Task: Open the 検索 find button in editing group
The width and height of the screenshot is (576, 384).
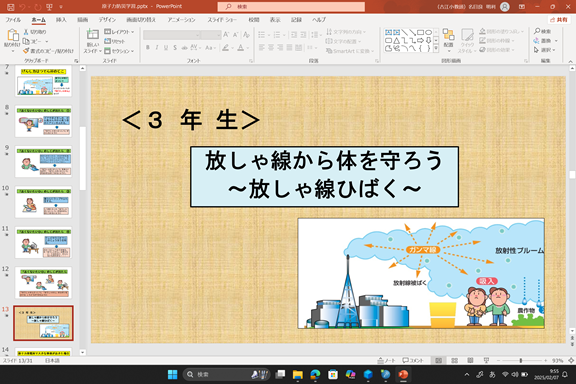Action: [x=543, y=31]
